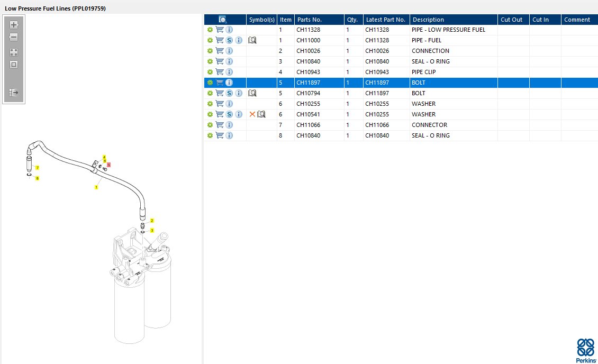Image resolution: width=598 pixels, height=364 pixels.
Task: Click the green gear icon for CH10943
Action: (210, 72)
